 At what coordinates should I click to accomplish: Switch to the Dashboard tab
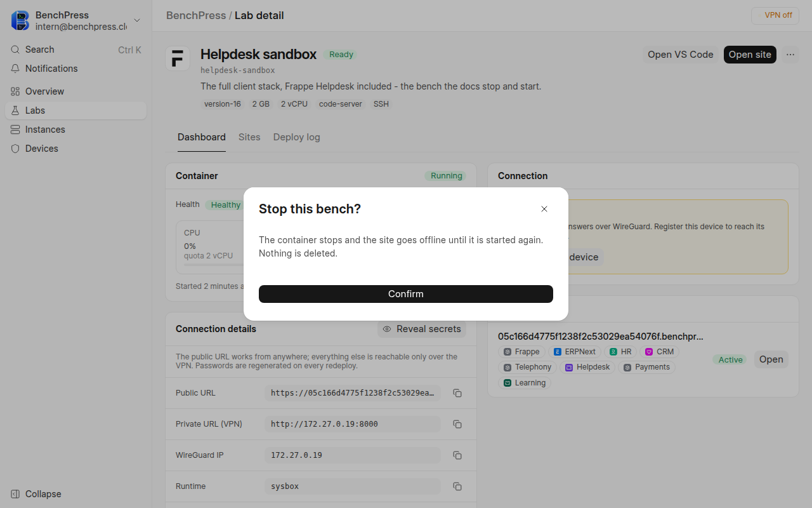point(202,137)
